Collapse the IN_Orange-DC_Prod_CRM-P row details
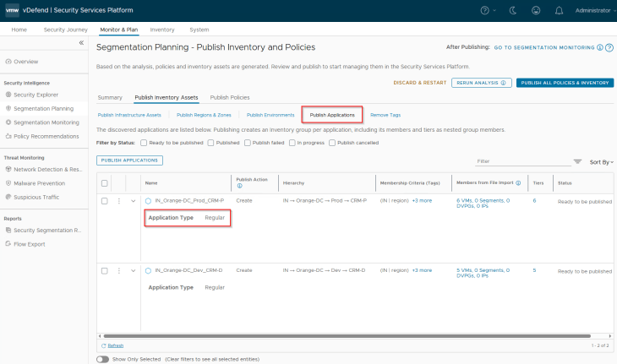The image size is (617, 364). point(134,200)
